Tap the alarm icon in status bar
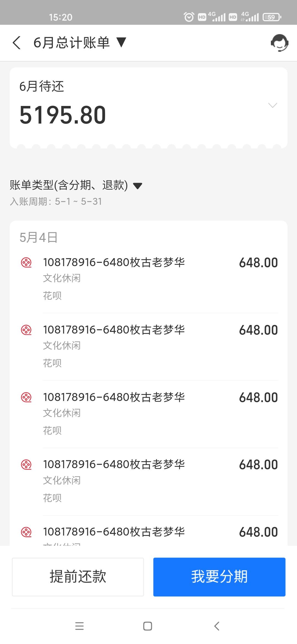 (189, 17)
